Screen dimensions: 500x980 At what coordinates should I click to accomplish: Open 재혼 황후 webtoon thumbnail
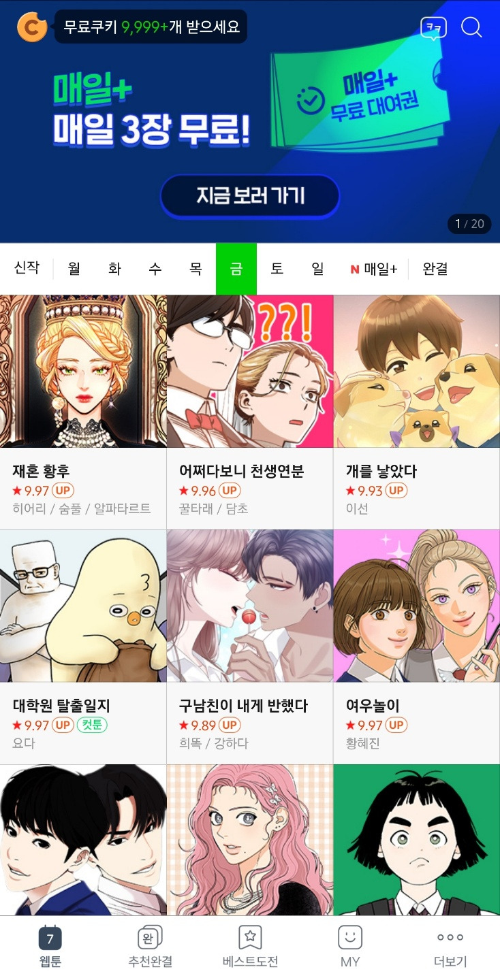pos(83,371)
